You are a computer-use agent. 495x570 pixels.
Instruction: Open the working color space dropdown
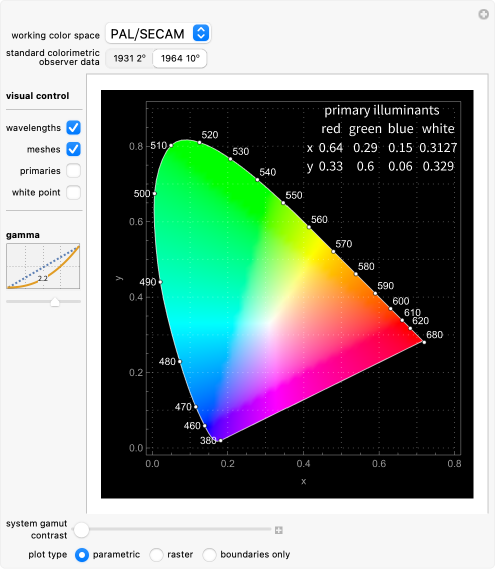(158, 33)
